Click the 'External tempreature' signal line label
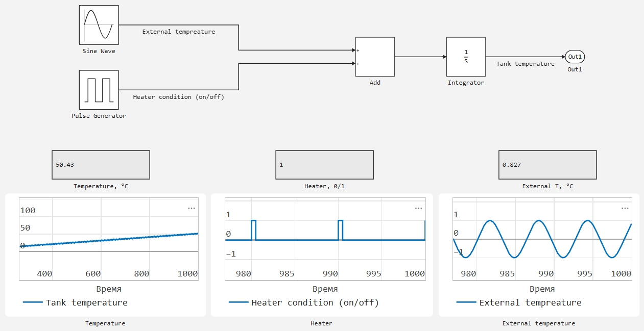Viewport: 644px width, 331px height. [179, 32]
